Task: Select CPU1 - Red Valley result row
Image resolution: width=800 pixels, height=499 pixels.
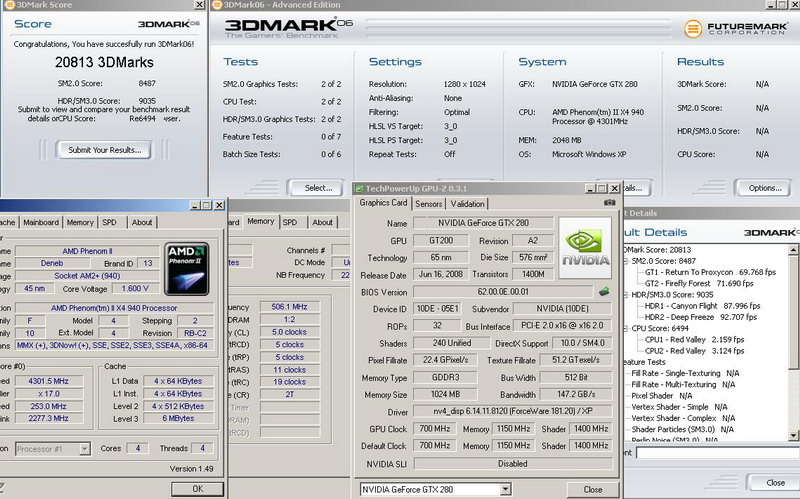Action: coord(694,340)
